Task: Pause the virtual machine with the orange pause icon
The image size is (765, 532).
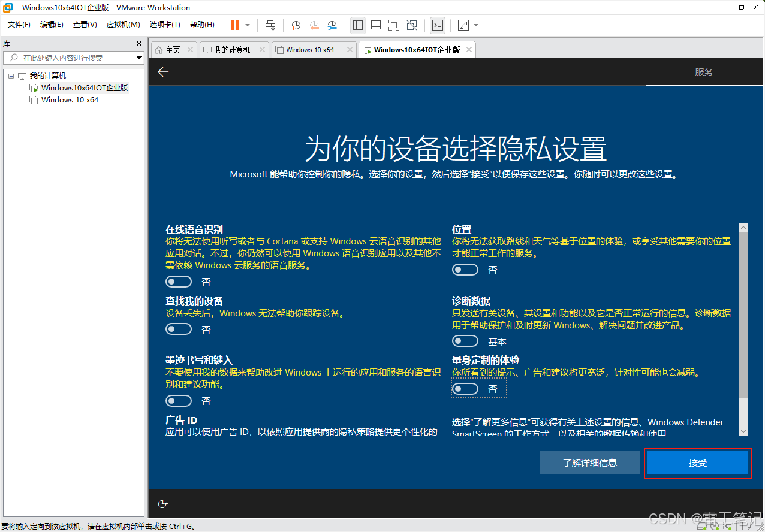Action: pyautogui.click(x=234, y=25)
